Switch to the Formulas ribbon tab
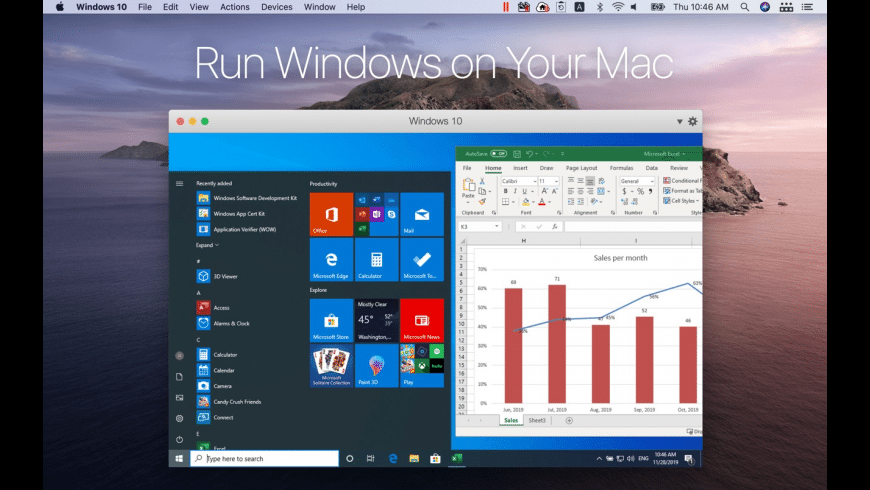This screenshot has height=490, width=870. coord(621,168)
